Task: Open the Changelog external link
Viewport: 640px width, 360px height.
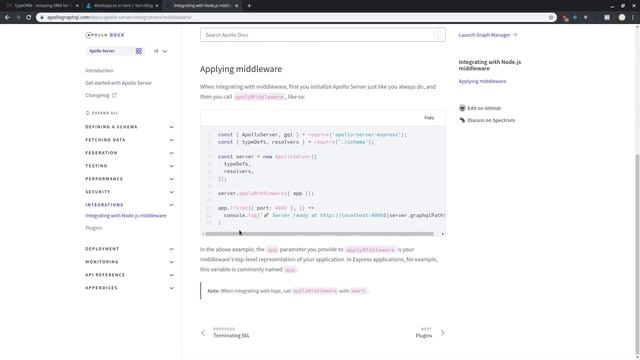Action: (101, 95)
